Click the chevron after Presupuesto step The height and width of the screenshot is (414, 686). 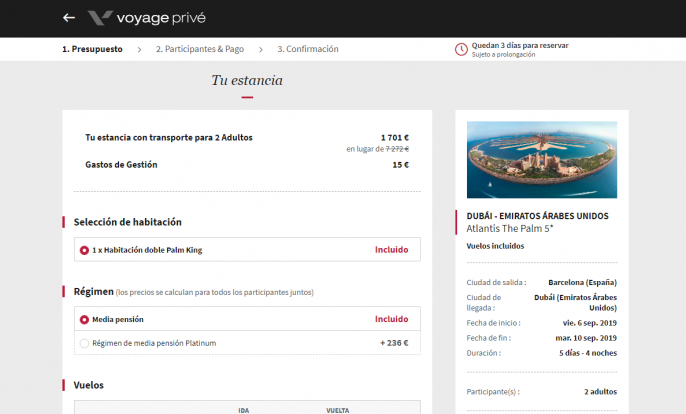click(x=140, y=49)
